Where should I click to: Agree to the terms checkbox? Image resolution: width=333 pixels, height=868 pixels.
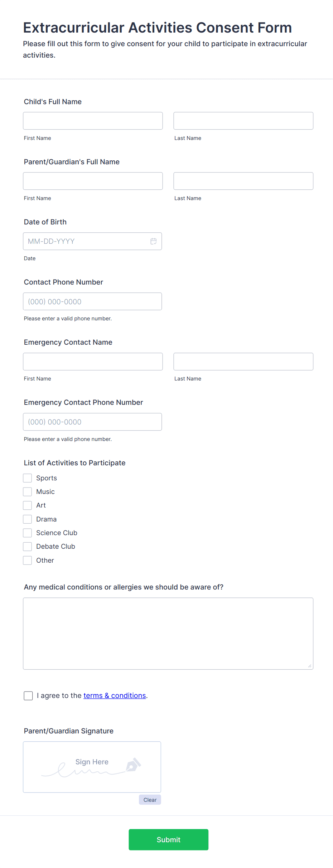pyautogui.click(x=28, y=695)
